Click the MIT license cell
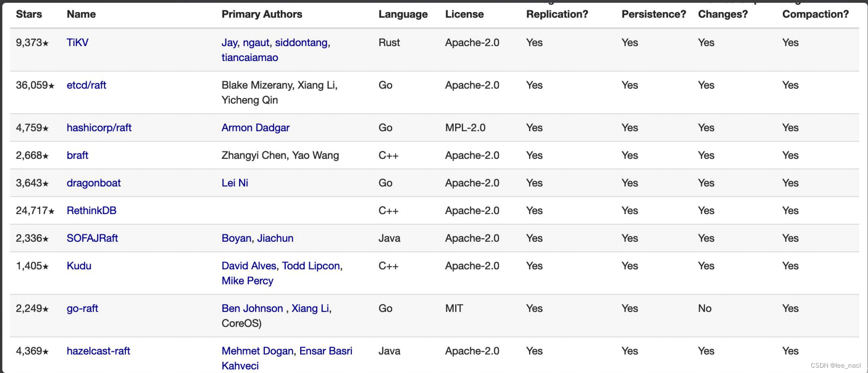 (454, 309)
